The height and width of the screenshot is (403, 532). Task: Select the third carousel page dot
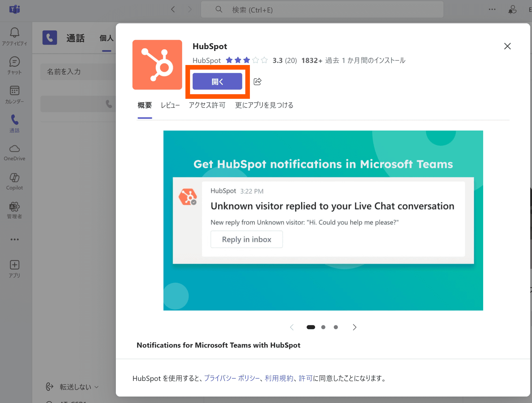(x=336, y=327)
